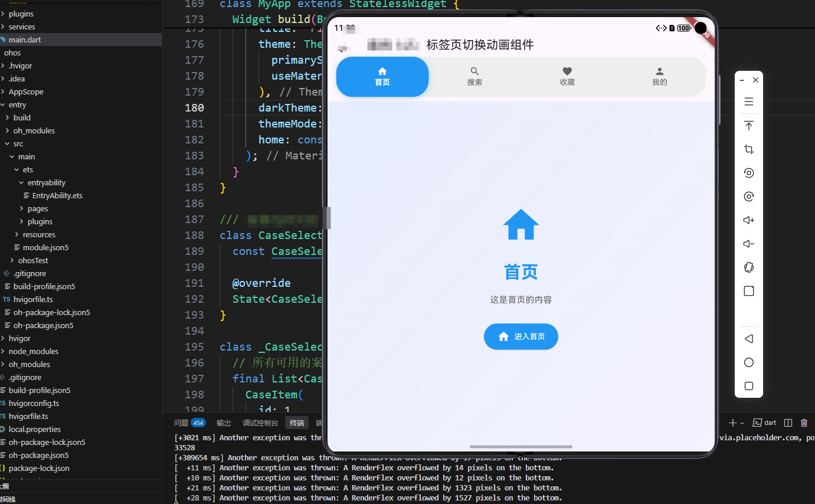
Task: Open the 调试控制台 tab
Action: click(x=261, y=423)
